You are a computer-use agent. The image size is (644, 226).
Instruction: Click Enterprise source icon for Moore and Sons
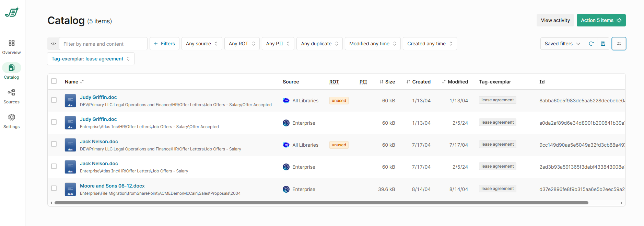click(286, 189)
